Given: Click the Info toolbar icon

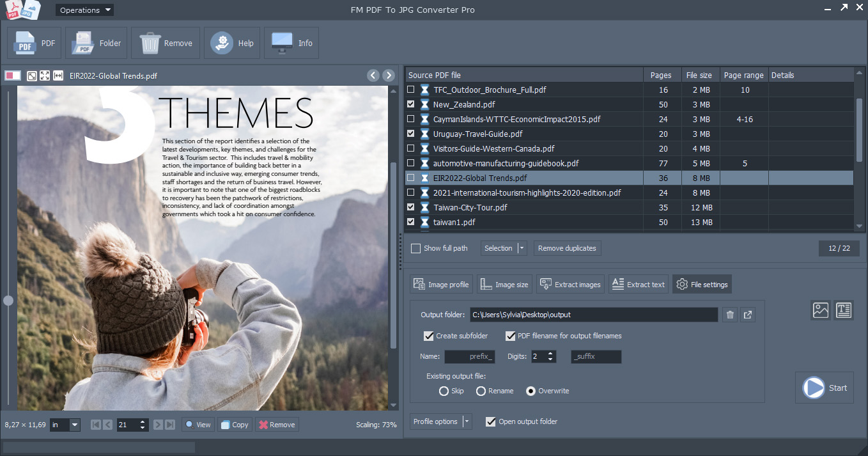Looking at the screenshot, I should [x=281, y=42].
